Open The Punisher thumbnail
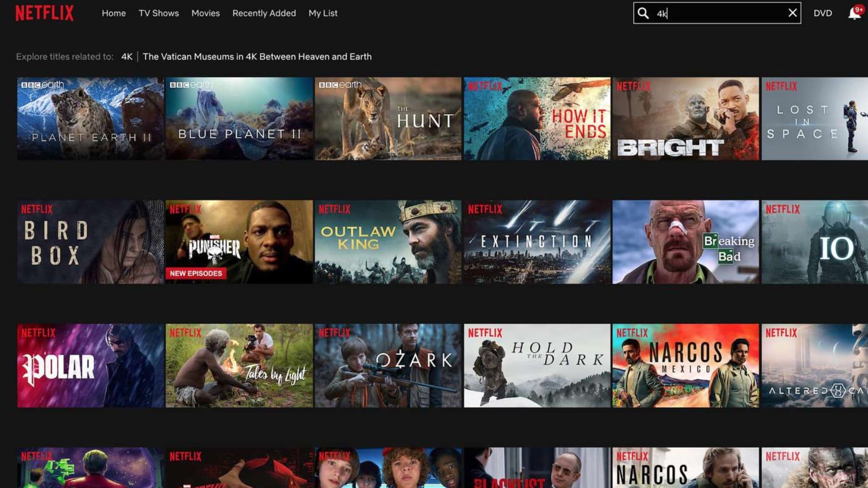Image resolution: width=868 pixels, height=488 pixels. point(239,242)
